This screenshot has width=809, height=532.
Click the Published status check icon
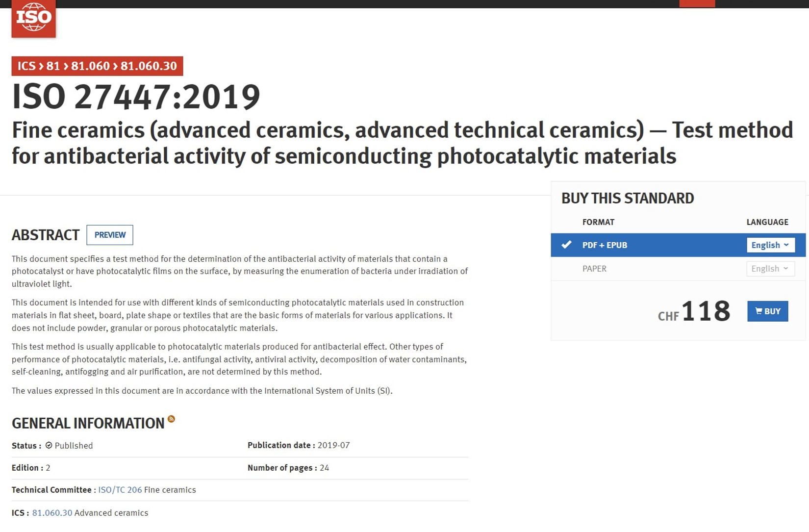[49, 445]
